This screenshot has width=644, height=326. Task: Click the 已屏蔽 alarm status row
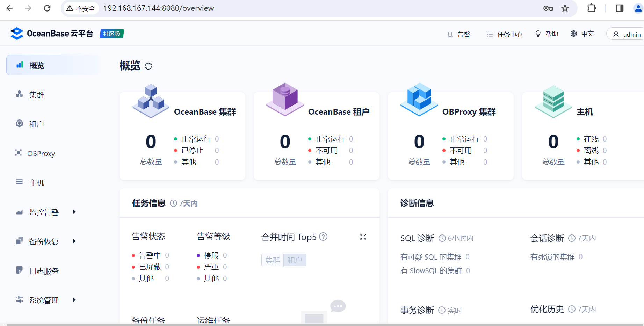point(150,267)
